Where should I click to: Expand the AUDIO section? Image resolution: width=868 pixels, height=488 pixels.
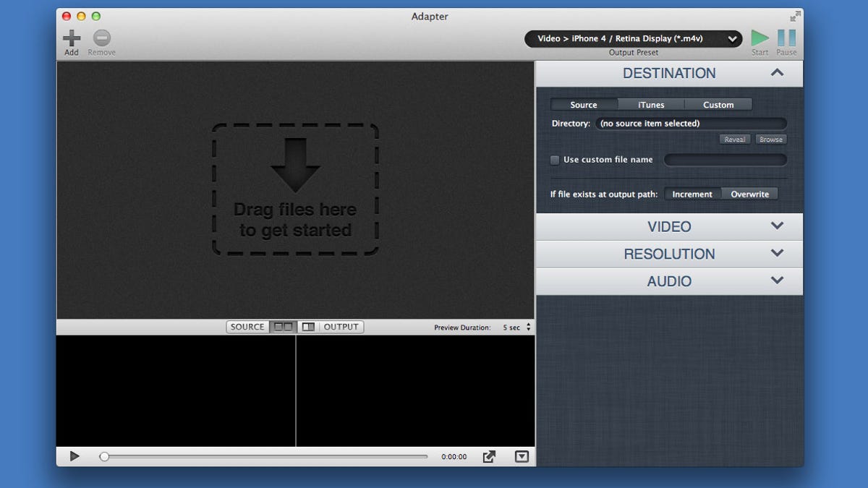[x=669, y=282]
